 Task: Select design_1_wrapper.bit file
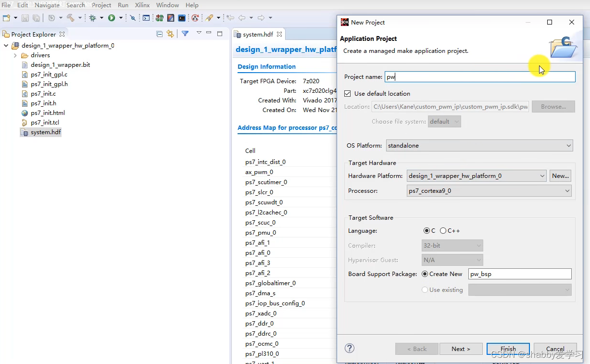pyautogui.click(x=60, y=65)
